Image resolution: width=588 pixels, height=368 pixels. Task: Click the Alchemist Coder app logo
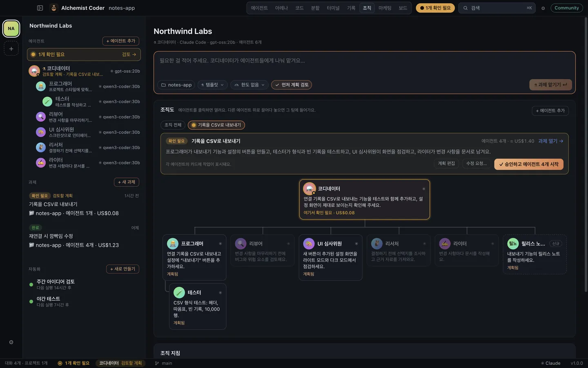(53, 8)
